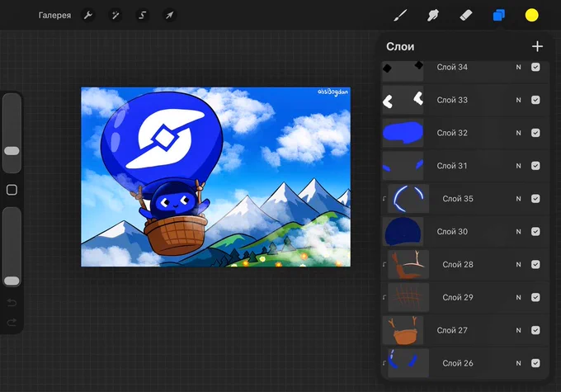Toggle visibility checkbox of Слой 33

535,100
